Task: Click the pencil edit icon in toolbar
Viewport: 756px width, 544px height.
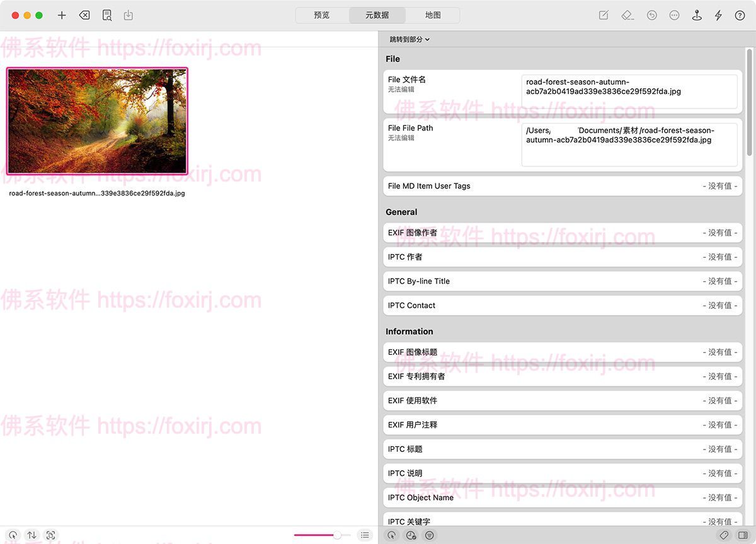Action: [x=604, y=15]
